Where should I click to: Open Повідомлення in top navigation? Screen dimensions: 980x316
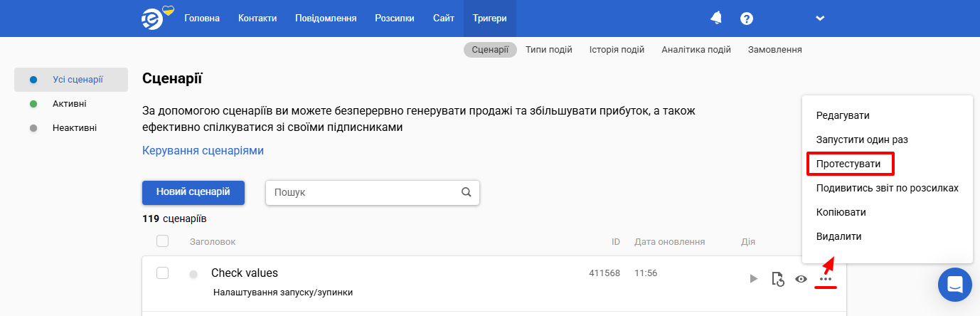[x=326, y=19]
